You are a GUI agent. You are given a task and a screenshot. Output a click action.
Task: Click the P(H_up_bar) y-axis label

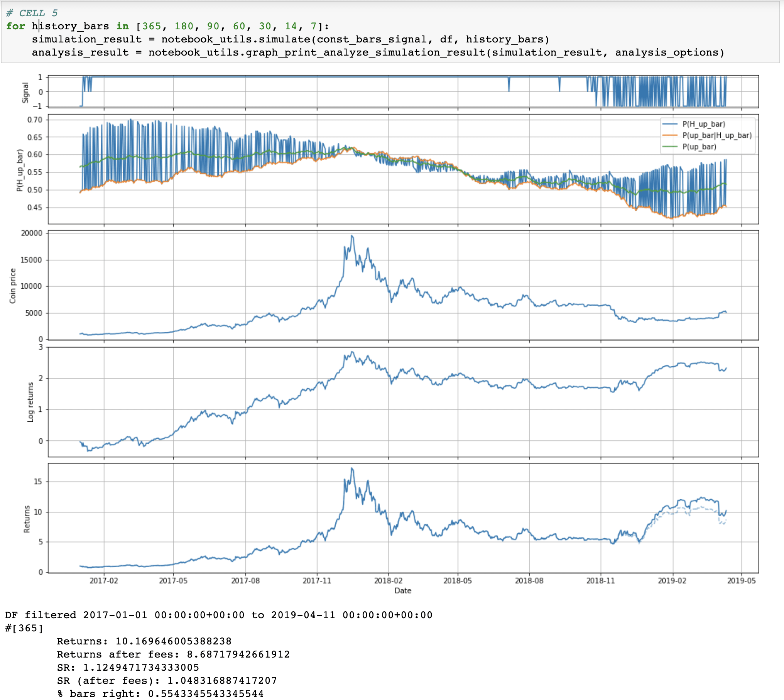coord(20,170)
